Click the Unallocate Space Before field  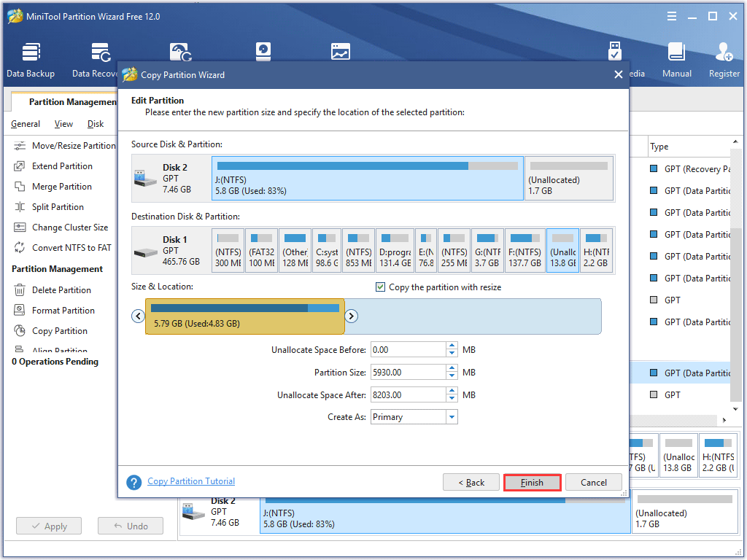coord(409,349)
